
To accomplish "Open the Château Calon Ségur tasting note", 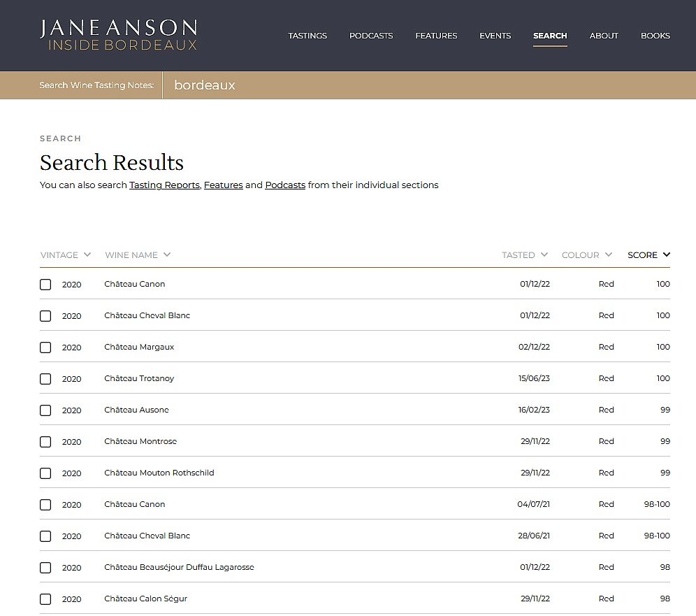I will [145, 599].
